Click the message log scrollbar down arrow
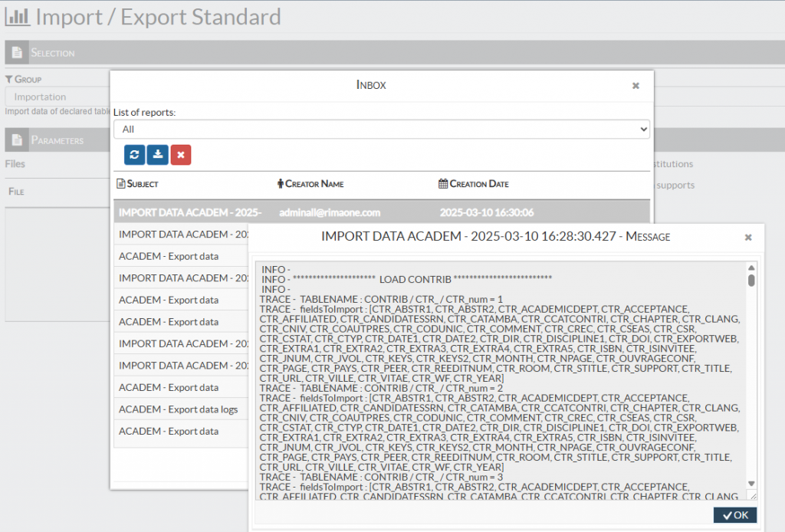The height and width of the screenshot is (532, 785). coord(751,483)
